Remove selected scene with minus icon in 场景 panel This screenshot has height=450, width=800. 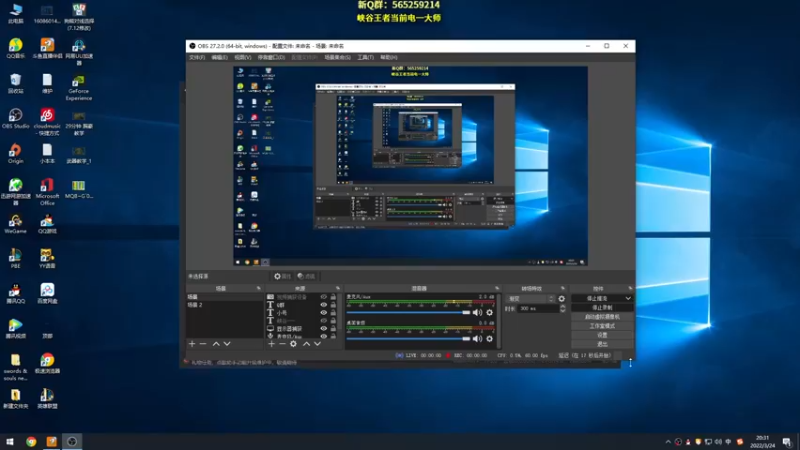(203, 344)
